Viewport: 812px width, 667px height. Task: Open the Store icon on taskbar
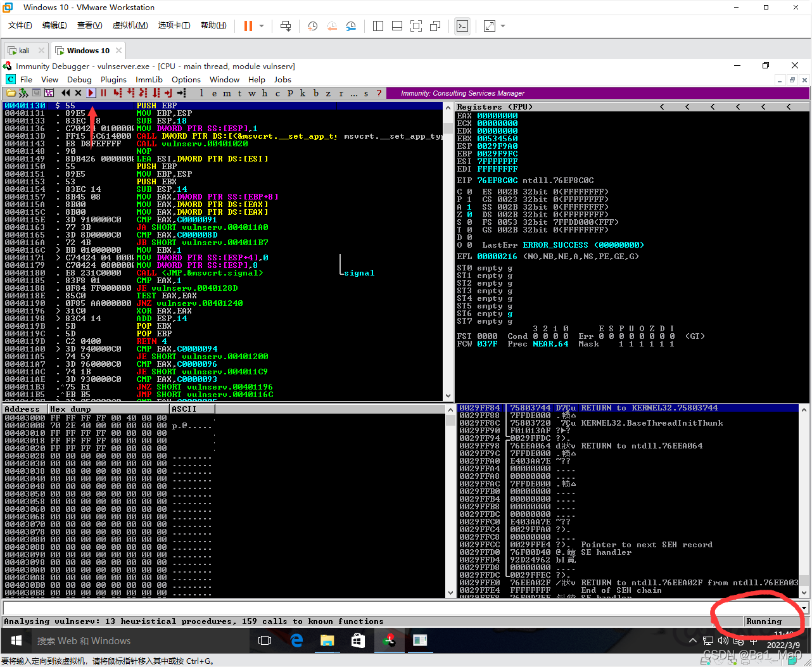tap(358, 640)
